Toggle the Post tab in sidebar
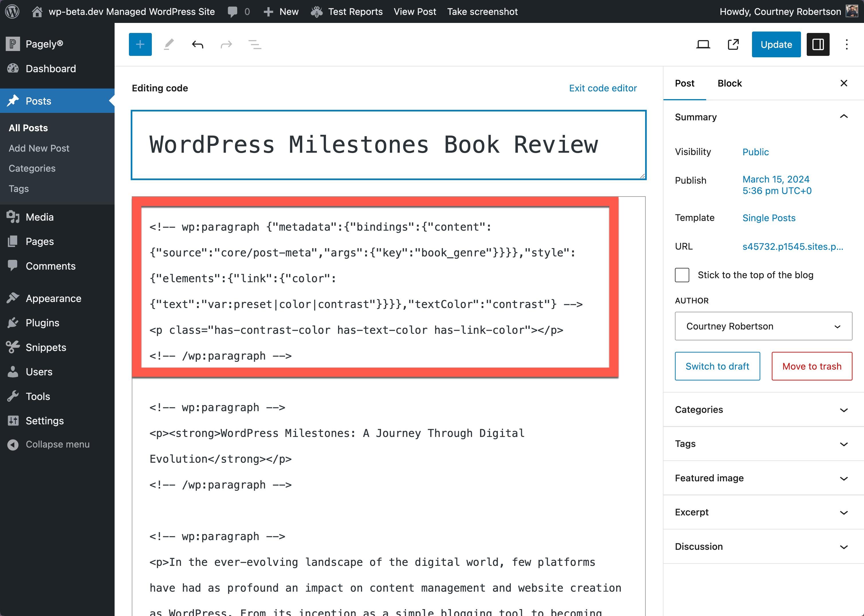The image size is (864, 616). click(x=684, y=83)
